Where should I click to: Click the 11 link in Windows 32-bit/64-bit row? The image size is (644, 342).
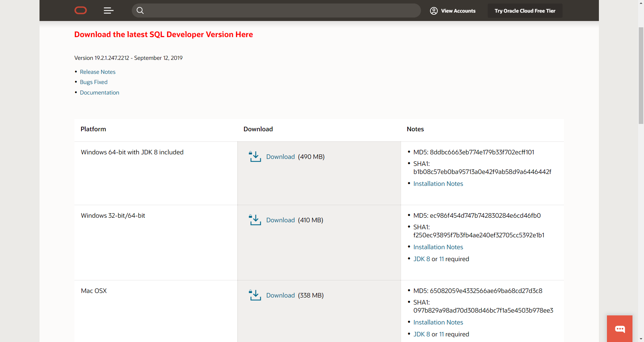click(x=442, y=259)
